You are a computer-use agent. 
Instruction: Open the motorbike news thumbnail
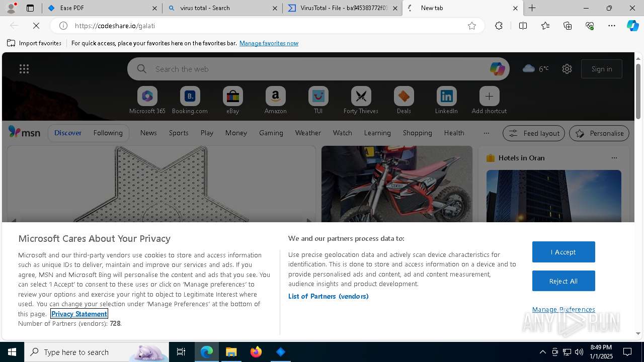pyautogui.click(x=397, y=184)
